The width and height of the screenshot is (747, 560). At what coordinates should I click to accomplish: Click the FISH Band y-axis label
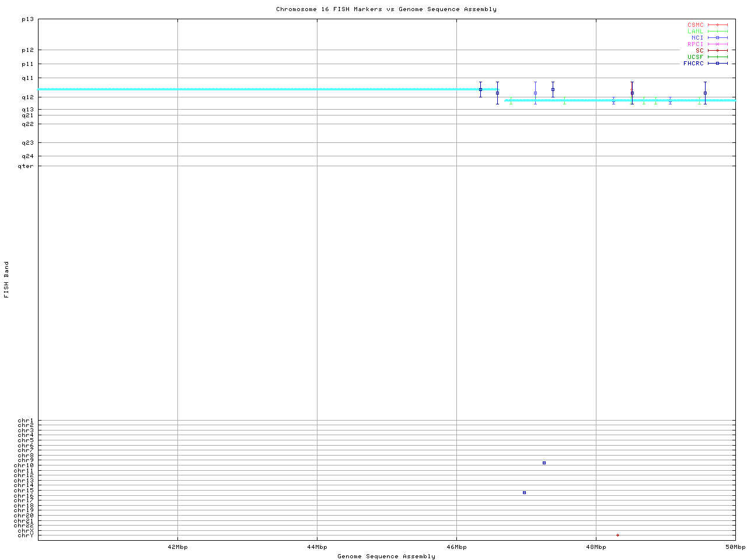click(x=7, y=279)
